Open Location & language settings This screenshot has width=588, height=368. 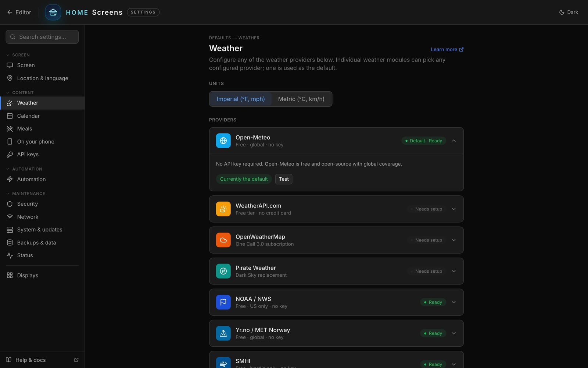[x=42, y=78]
